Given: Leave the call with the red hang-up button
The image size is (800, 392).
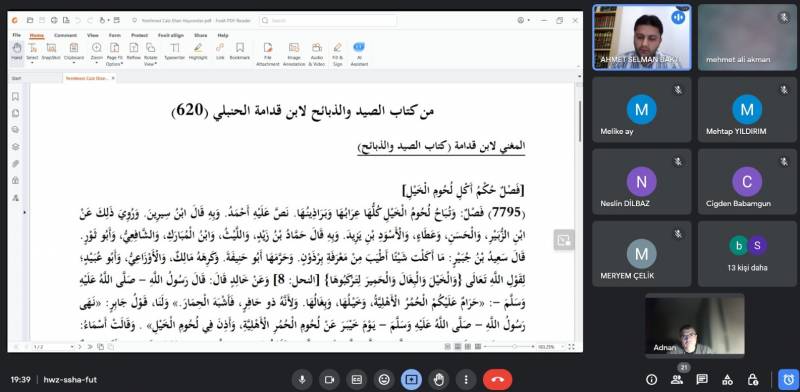Looking at the screenshot, I should click(x=497, y=380).
